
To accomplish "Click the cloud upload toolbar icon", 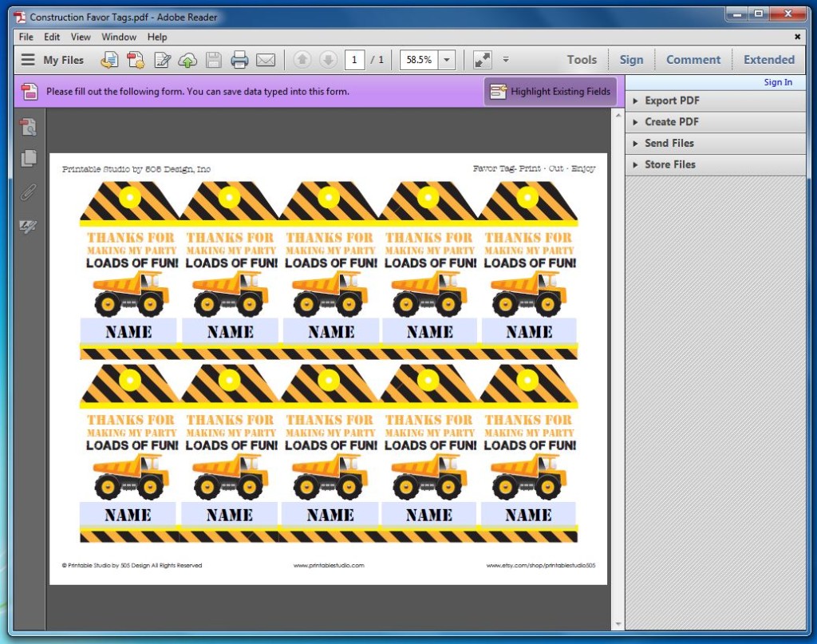I will [187, 60].
